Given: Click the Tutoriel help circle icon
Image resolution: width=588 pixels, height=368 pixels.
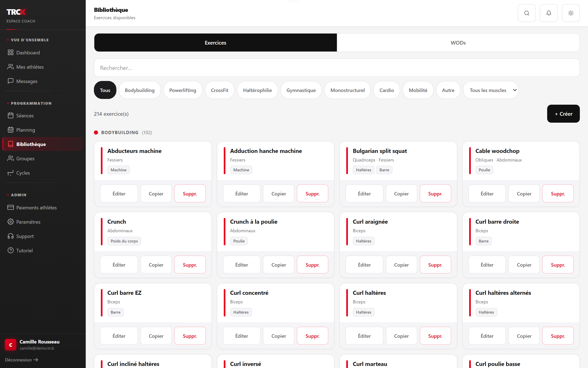Looking at the screenshot, I should coord(10,250).
